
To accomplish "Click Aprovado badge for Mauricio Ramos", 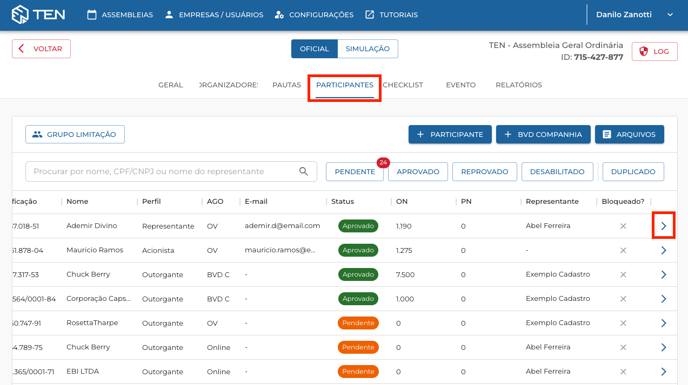I will click(x=358, y=250).
